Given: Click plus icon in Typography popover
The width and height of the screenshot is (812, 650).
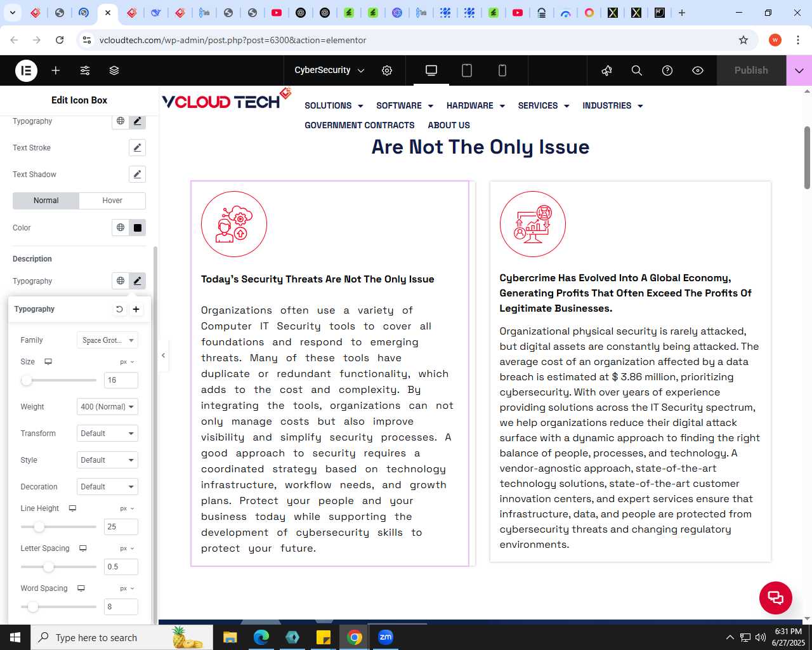Looking at the screenshot, I should [136, 309].
